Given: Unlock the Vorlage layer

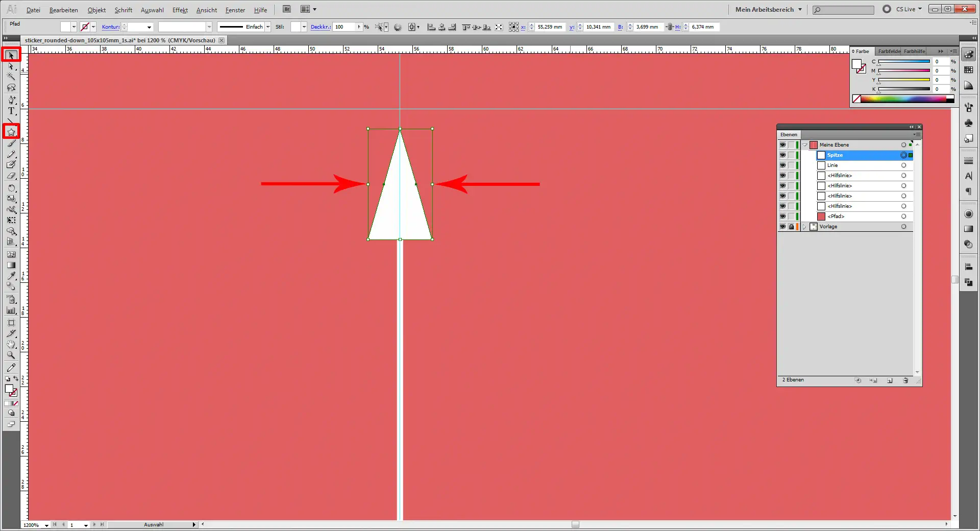Looking at the screenshot, I should [791, 227].
